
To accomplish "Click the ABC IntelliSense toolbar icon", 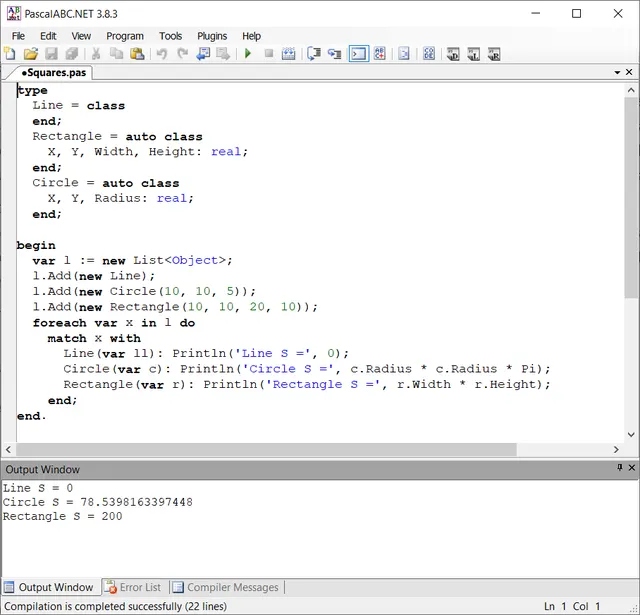I will coord(380,53).
